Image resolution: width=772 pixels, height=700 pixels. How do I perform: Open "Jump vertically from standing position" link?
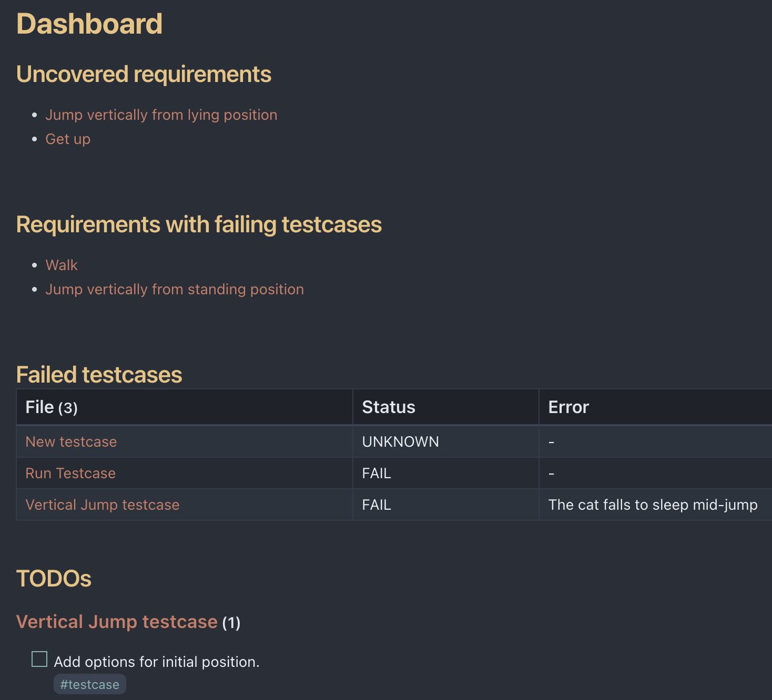[x=175, y=290]
